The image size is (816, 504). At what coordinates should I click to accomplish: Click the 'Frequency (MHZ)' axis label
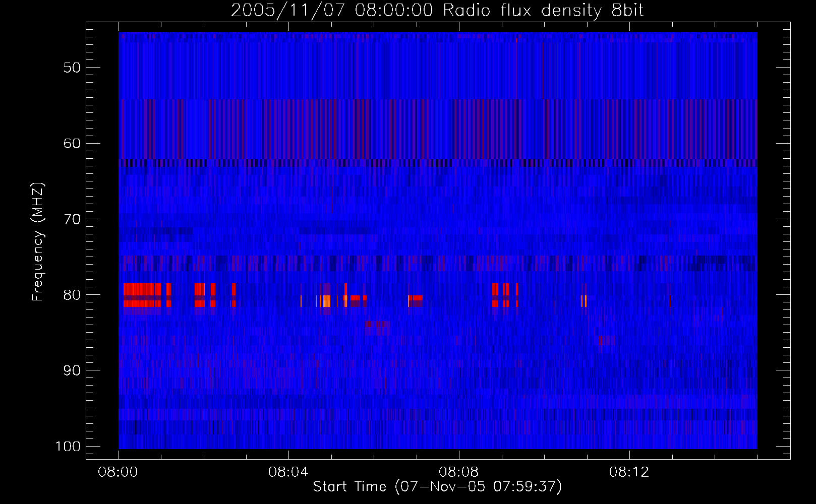(38, 242)
